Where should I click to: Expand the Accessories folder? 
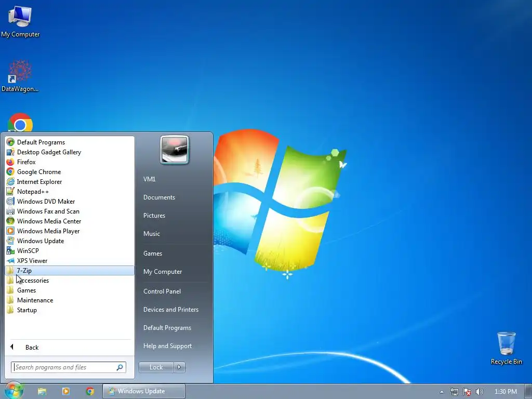point(70,280)
